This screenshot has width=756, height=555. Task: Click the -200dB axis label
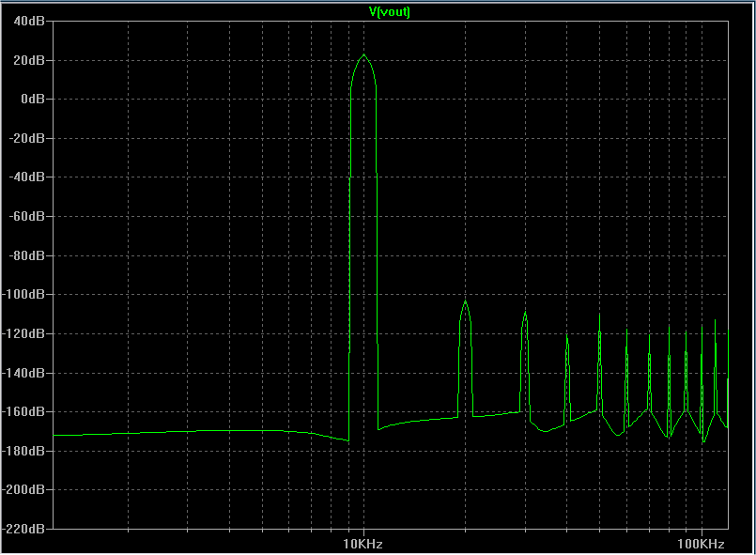coord(23,489)
